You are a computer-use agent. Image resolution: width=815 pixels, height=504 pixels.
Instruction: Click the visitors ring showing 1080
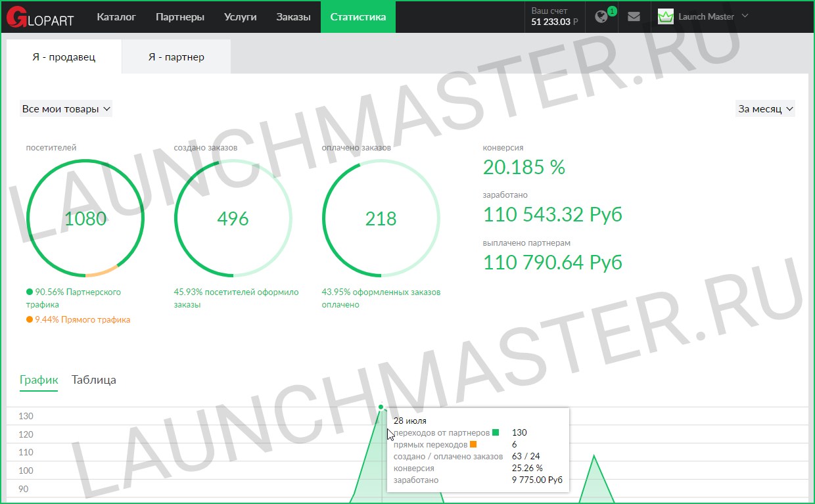(85, 218)
